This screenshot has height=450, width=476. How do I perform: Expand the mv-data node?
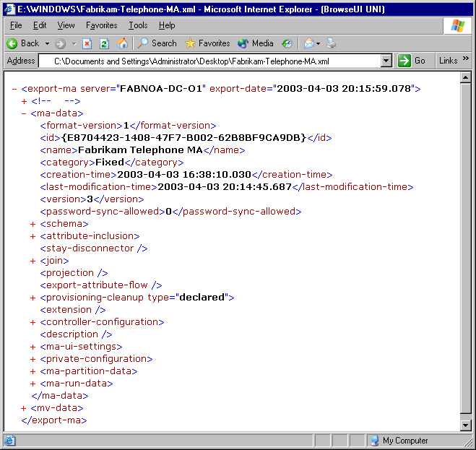pyautogui.click(x=23, y=408)
